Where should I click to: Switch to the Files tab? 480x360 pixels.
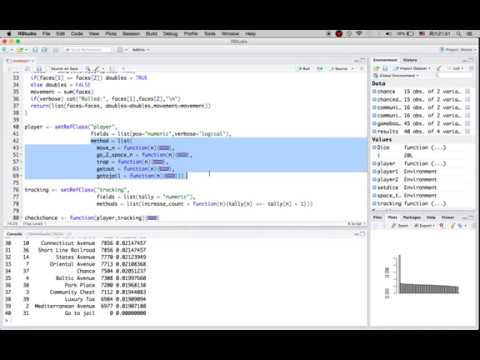[378, 217]
